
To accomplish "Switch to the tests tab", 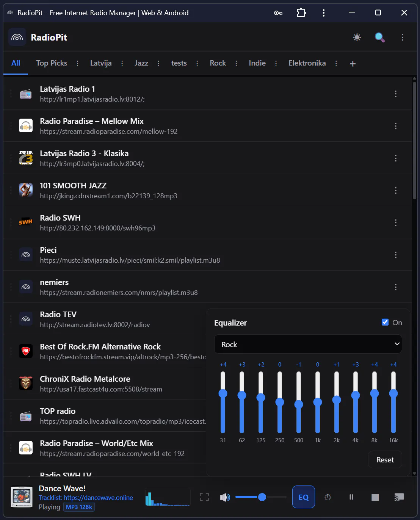I will coord(179,63).
